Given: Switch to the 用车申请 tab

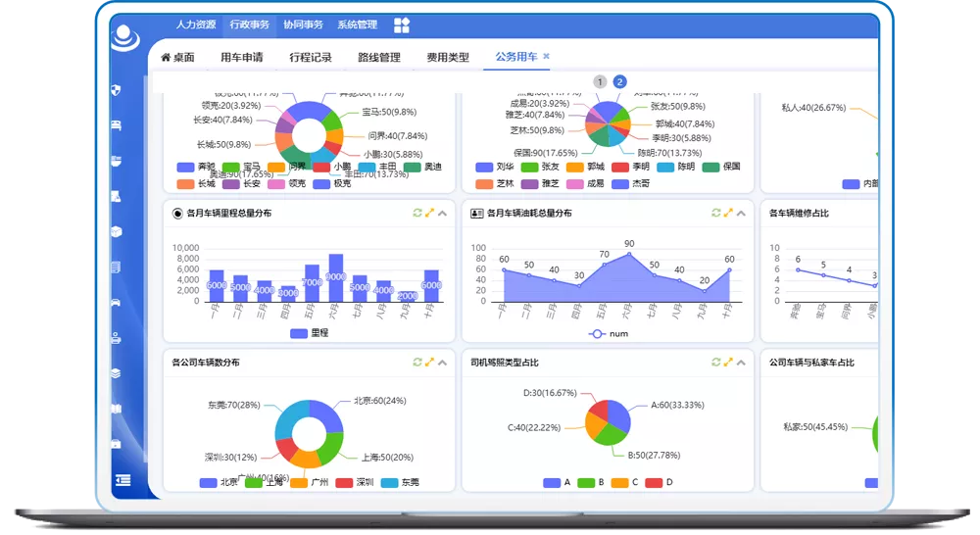Looking at the screenshot, I should click(x=242, y=58).
